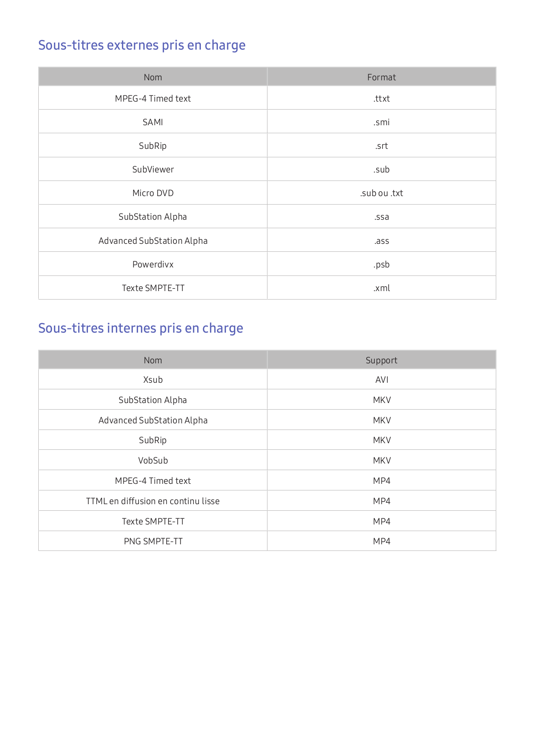Click the 'Sous-titres internes pris en charge' heading

point(140,328)
